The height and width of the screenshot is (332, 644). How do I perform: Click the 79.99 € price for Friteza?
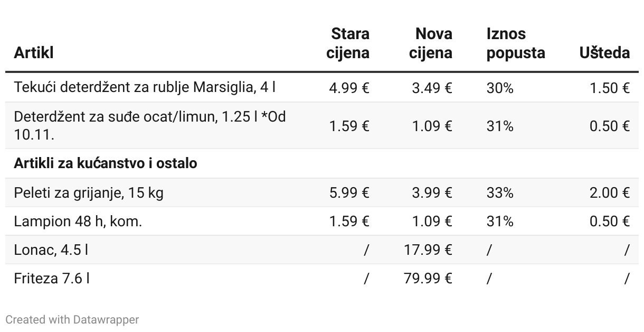428,278
